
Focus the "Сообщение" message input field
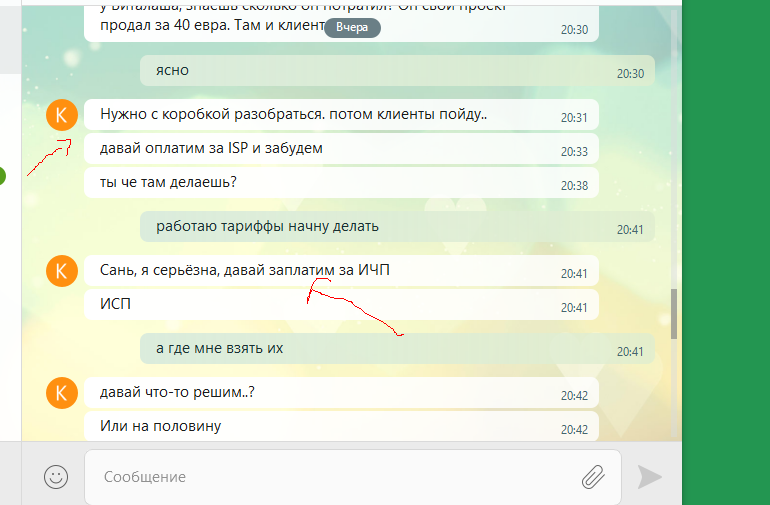coord(330,477)
